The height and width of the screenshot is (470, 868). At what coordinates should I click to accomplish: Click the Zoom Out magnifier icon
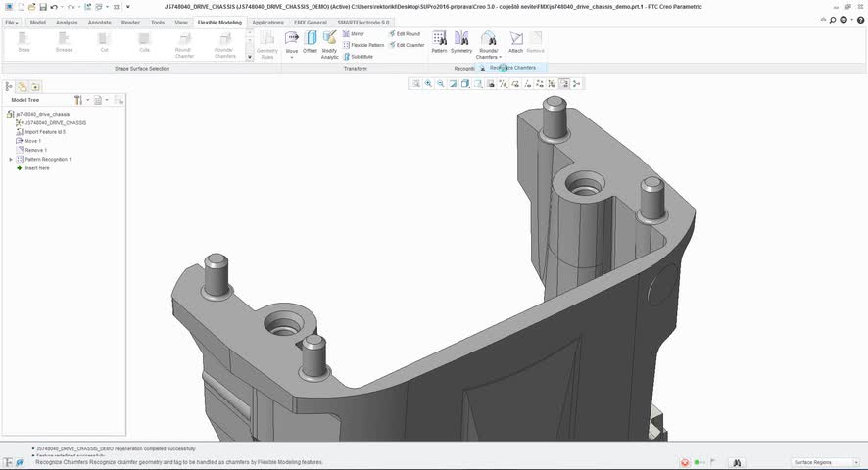click(441, 83)
